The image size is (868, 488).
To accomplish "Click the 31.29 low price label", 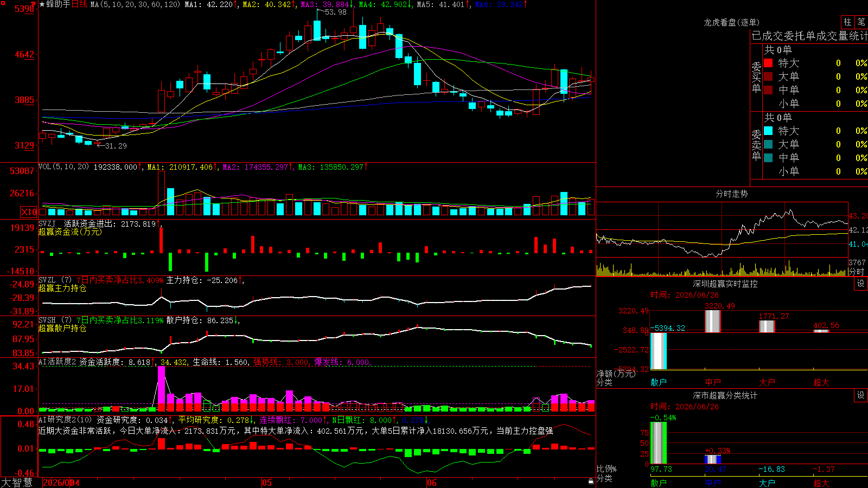I will click(x=116, y=146).
